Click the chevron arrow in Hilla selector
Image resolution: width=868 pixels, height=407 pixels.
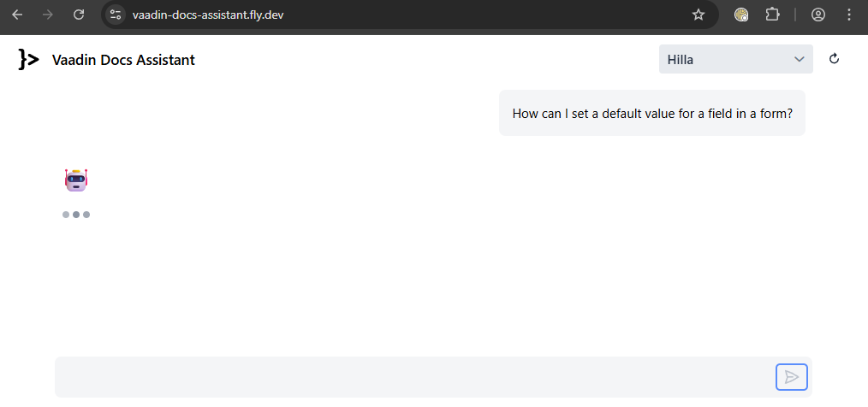pos(800,59)
